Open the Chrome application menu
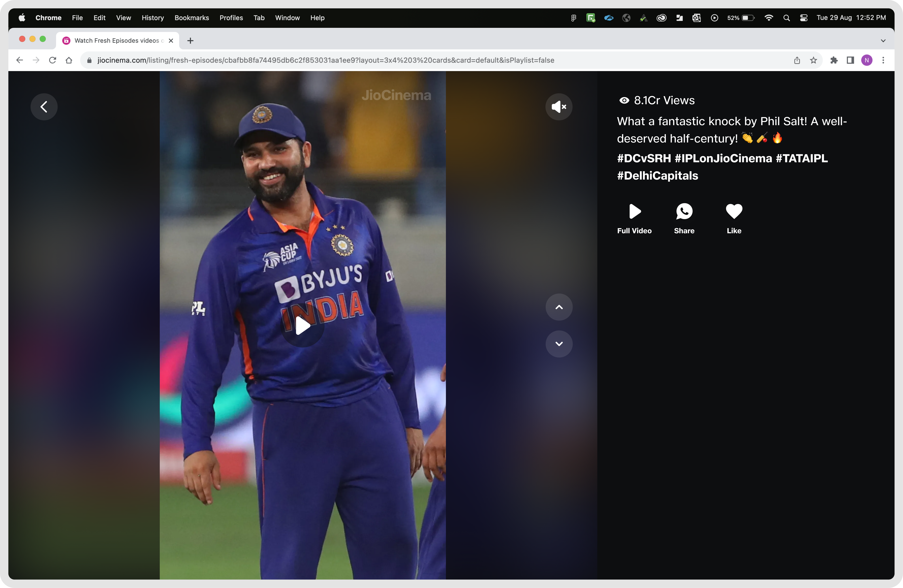This screenshot has height=588, width=903. (x=49, y=18)
